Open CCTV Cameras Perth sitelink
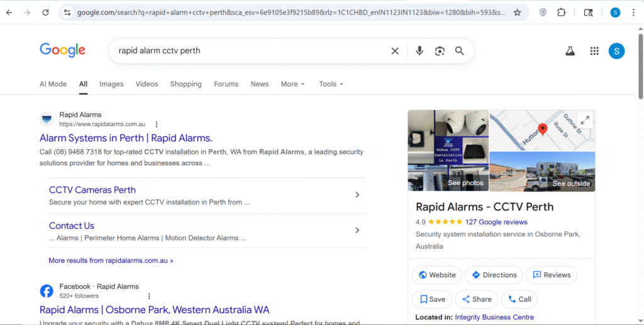Screen dimensions: 644x325 pos(92,190)
